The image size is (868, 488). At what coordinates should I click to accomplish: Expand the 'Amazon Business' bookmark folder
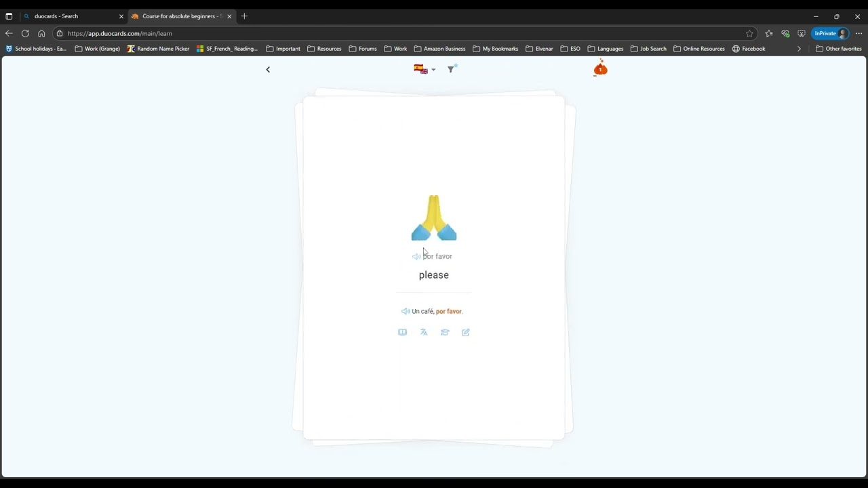[x=439, y=49]
